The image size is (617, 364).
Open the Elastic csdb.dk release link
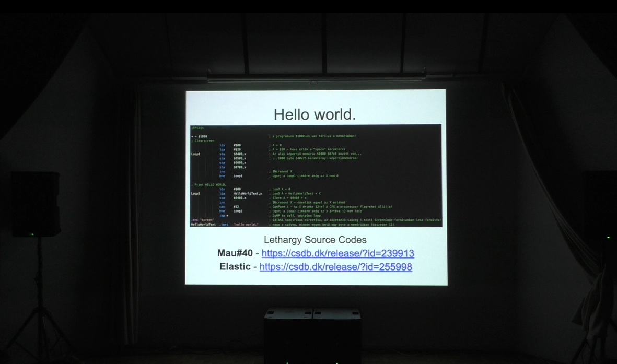[335, 267]
